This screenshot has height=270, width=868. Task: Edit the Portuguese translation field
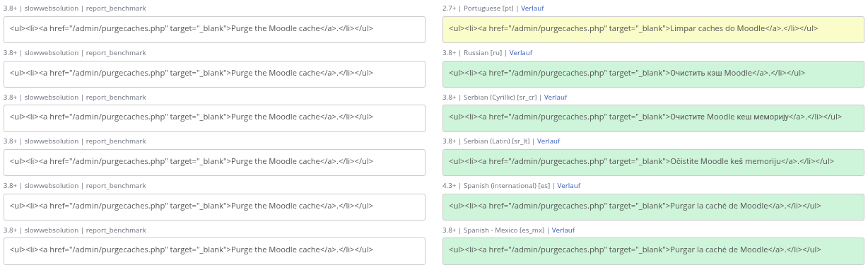point(654,30)
